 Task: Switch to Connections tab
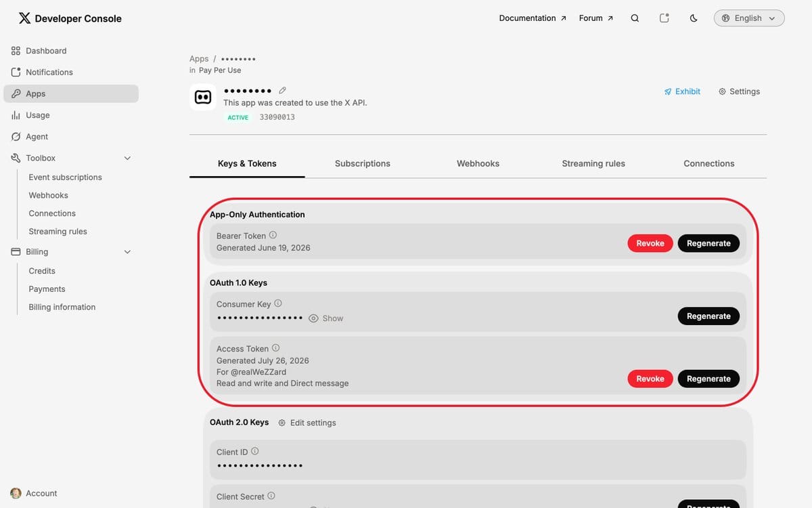(709, 163)
